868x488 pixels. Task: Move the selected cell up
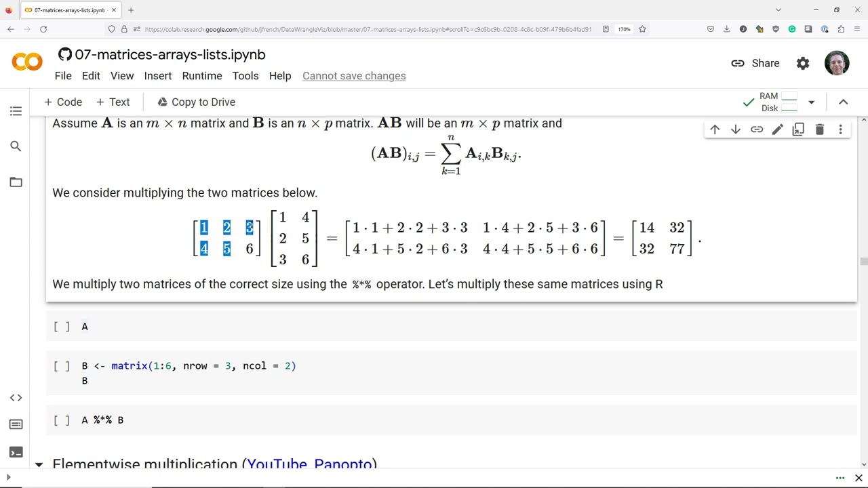(715, 129)
